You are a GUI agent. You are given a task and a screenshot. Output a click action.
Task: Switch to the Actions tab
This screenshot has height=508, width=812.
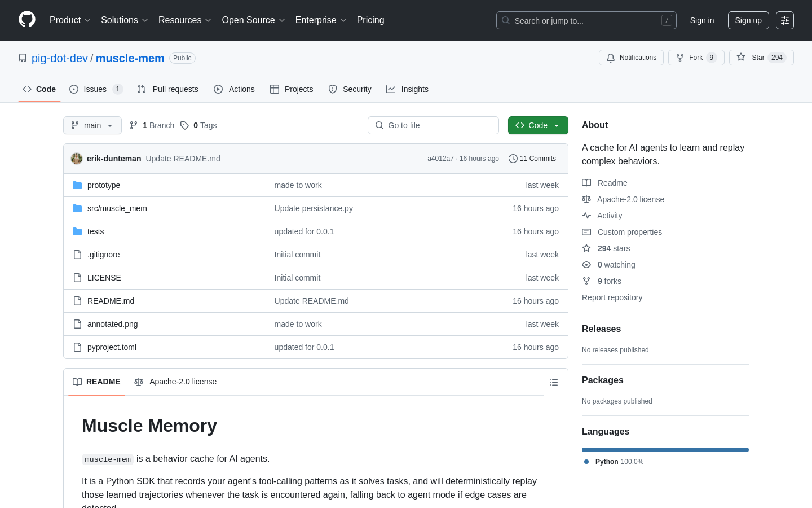tap(234, 89)
